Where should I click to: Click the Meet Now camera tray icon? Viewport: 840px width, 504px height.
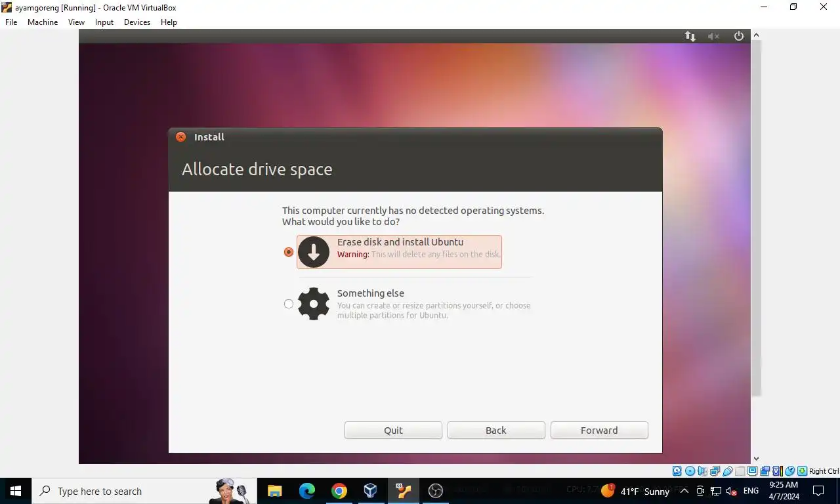tap(700, 491)
